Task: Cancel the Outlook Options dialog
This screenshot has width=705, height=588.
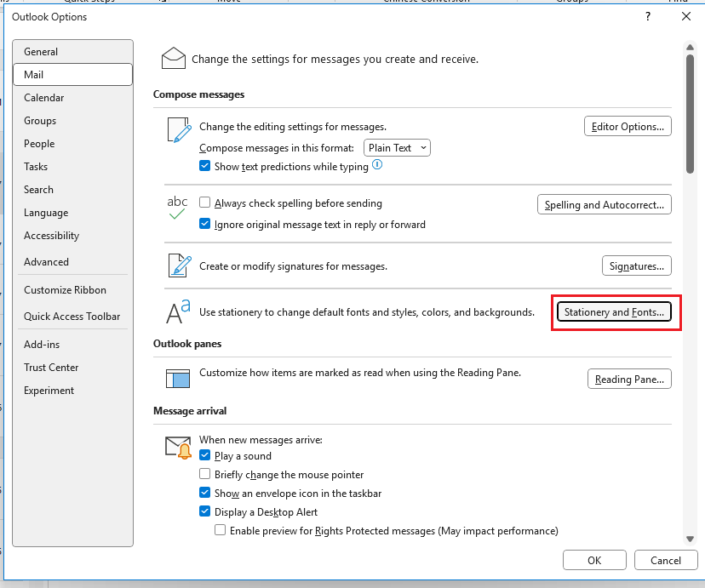Action: click(666, 560)
